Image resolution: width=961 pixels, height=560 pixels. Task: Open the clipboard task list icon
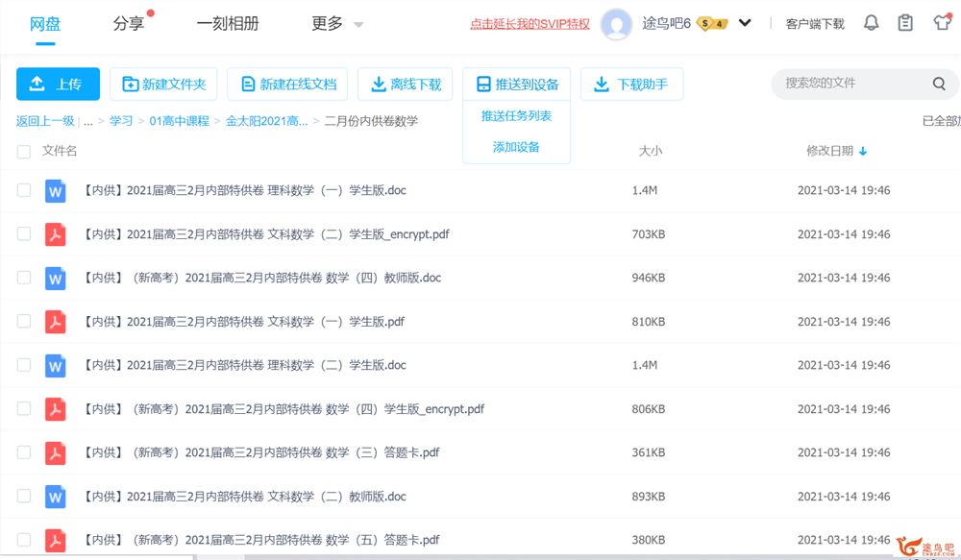click(x=905, y=23)
